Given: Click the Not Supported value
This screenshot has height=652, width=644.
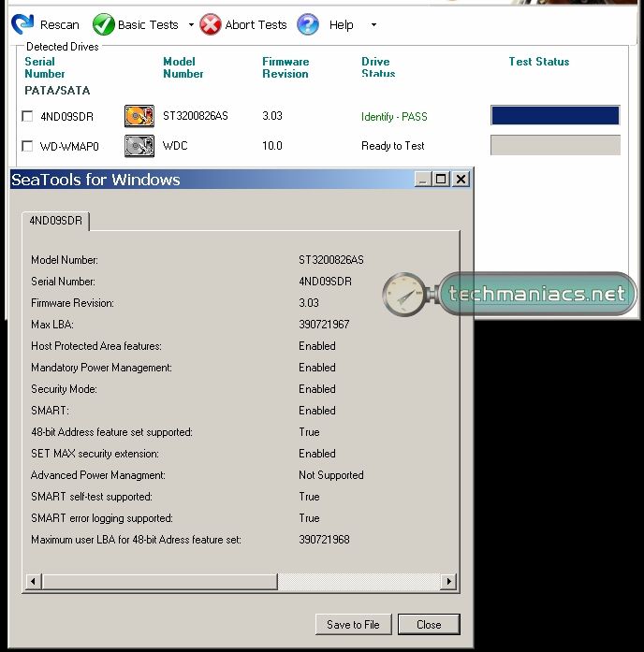Looking at the screenshot, I should [x=331, y=475].
